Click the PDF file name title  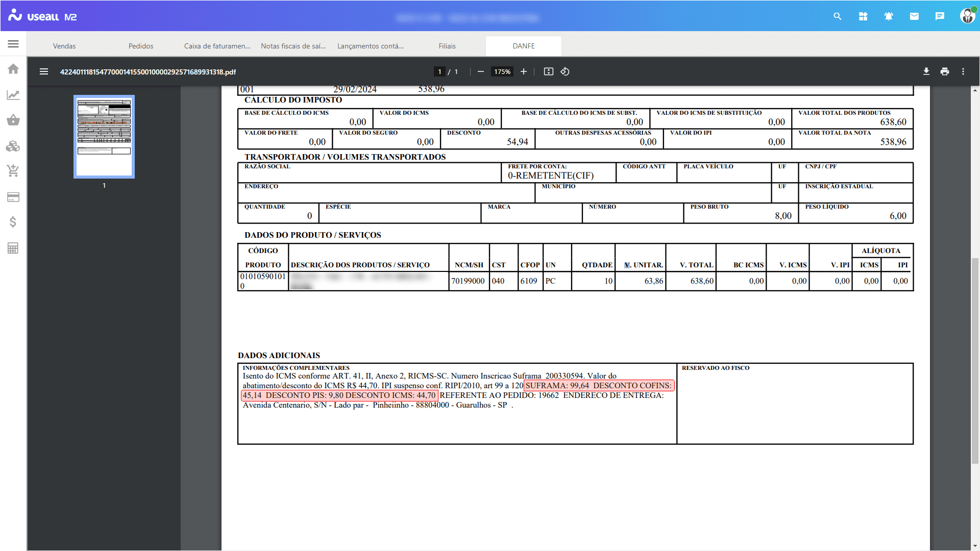pyautogui.click(x=148, y=72)
